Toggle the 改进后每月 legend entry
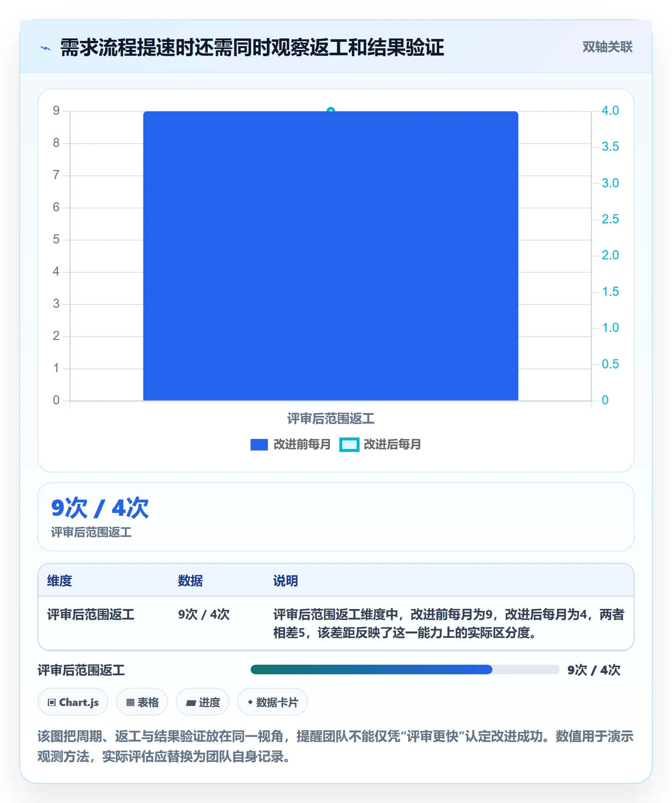 (x=380, y=444)
